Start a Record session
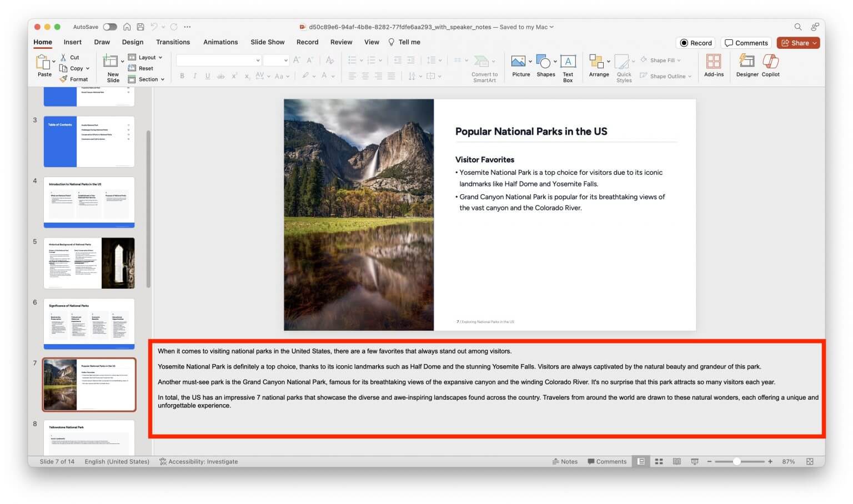Screen dimensions: 853x504 [695, 42]
